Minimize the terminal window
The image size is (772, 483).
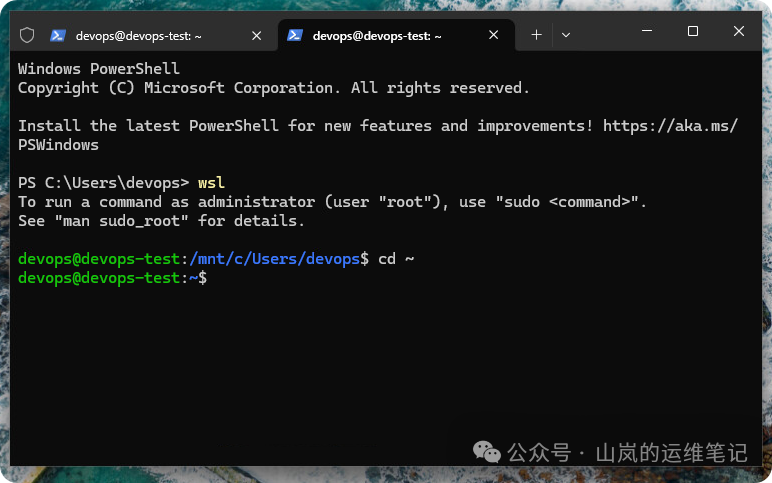point(647,31)
